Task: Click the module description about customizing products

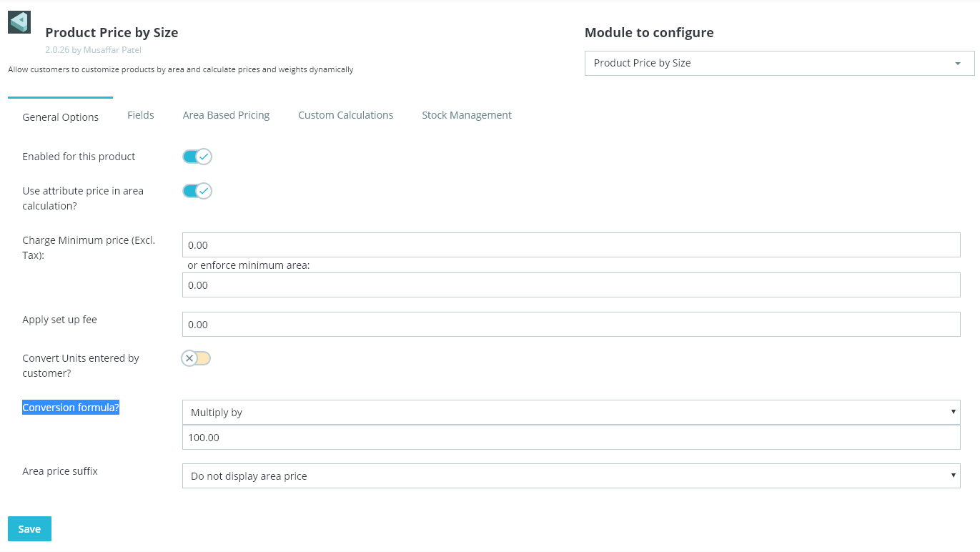Action: click(x=181, y=69)
